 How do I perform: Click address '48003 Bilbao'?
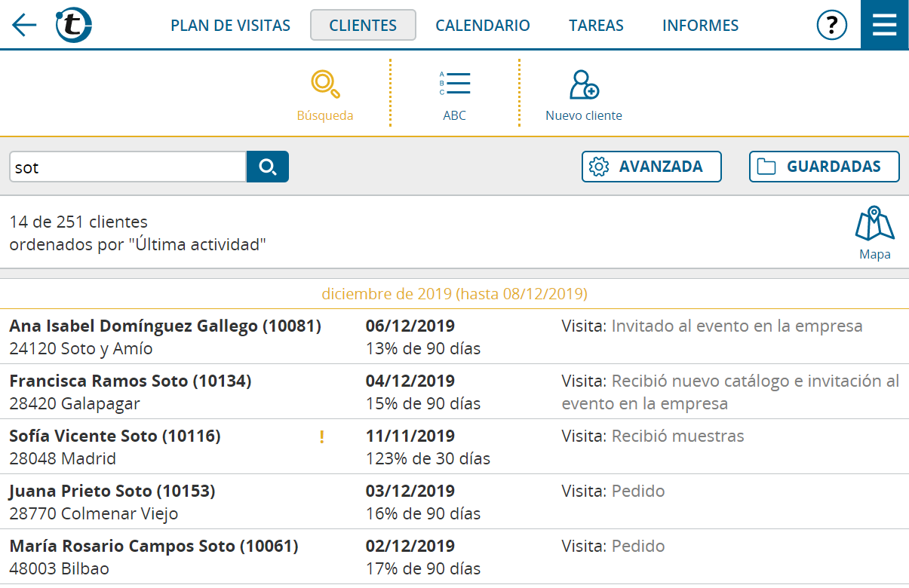(x=59, y=569)
